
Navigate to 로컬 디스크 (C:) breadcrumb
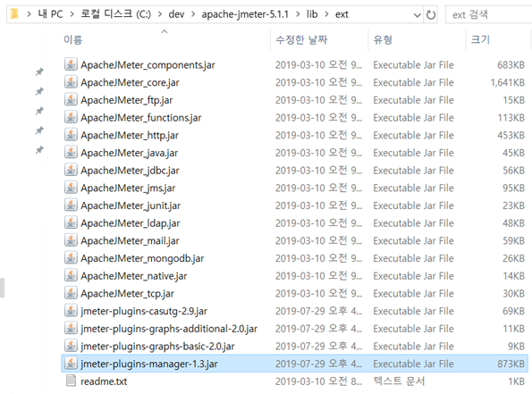[x=115, y=14]
